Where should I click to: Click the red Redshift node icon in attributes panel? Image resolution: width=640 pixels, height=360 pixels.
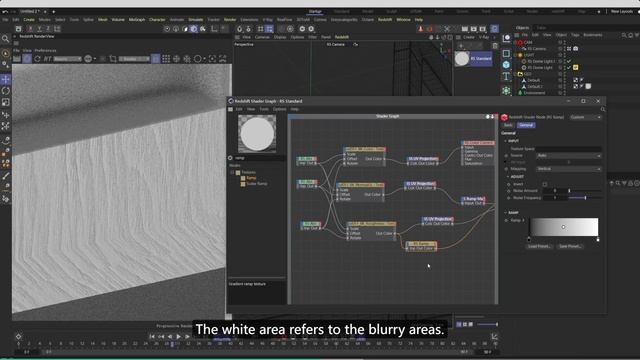pos(504,117)
